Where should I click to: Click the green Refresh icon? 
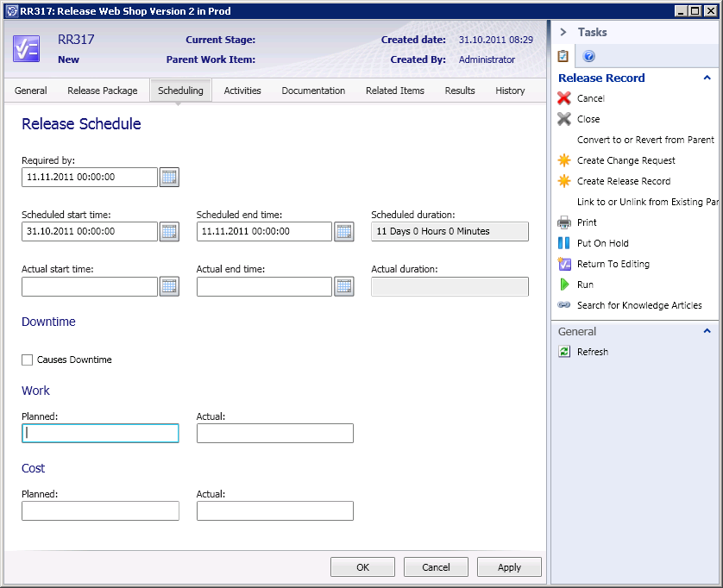564,352
